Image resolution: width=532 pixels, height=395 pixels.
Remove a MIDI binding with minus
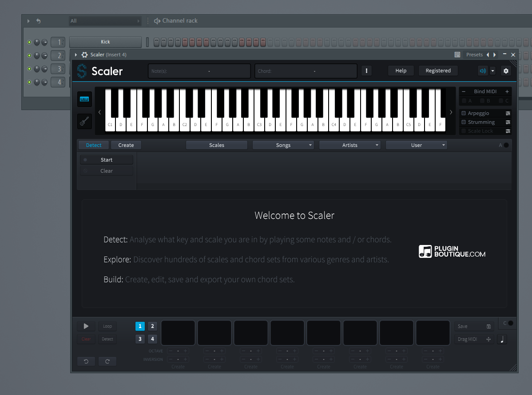[x=464, y=91]
